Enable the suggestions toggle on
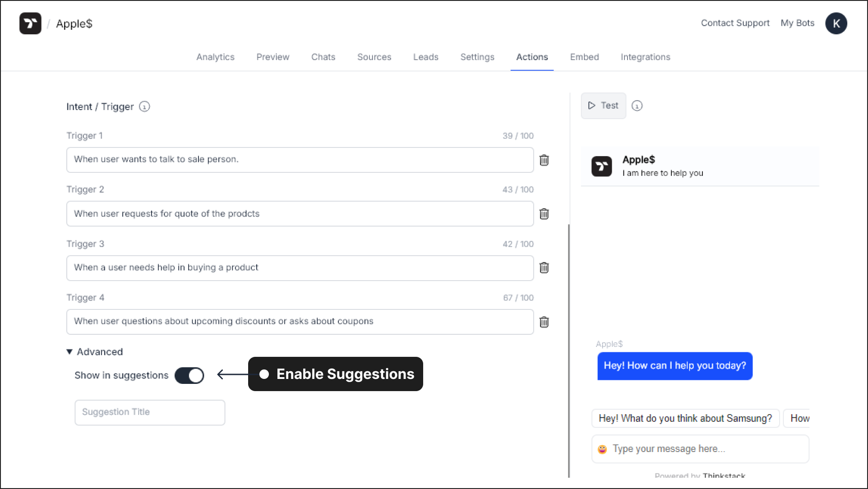This screenshot has height=489, width=868. pos(189,375)
